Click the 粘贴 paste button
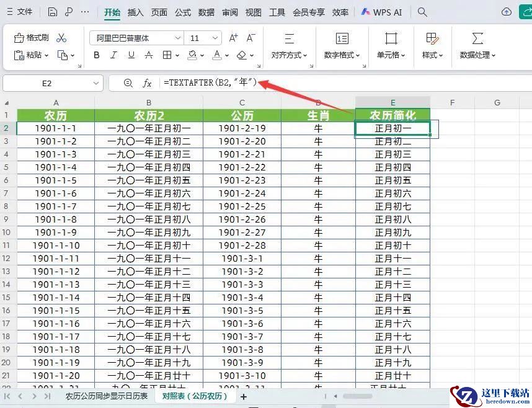Viewport: 532px width, 408px height. coord(27,55)
